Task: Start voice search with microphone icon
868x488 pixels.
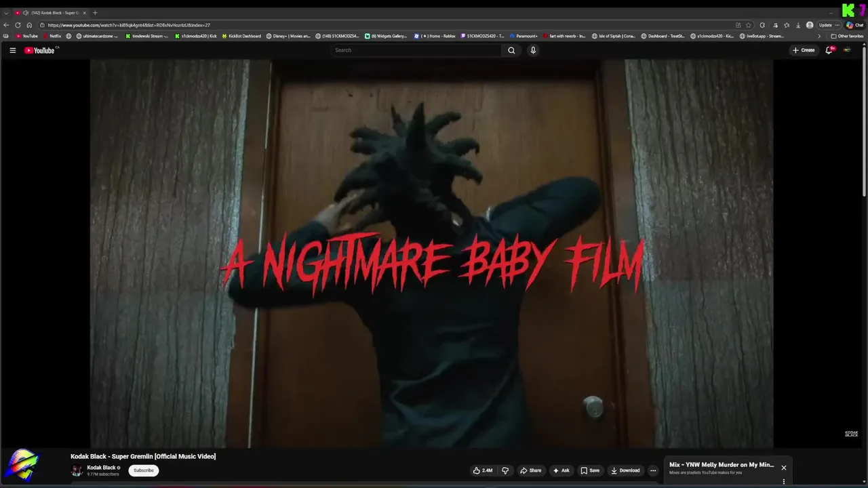Action: [x=533, y=50]
